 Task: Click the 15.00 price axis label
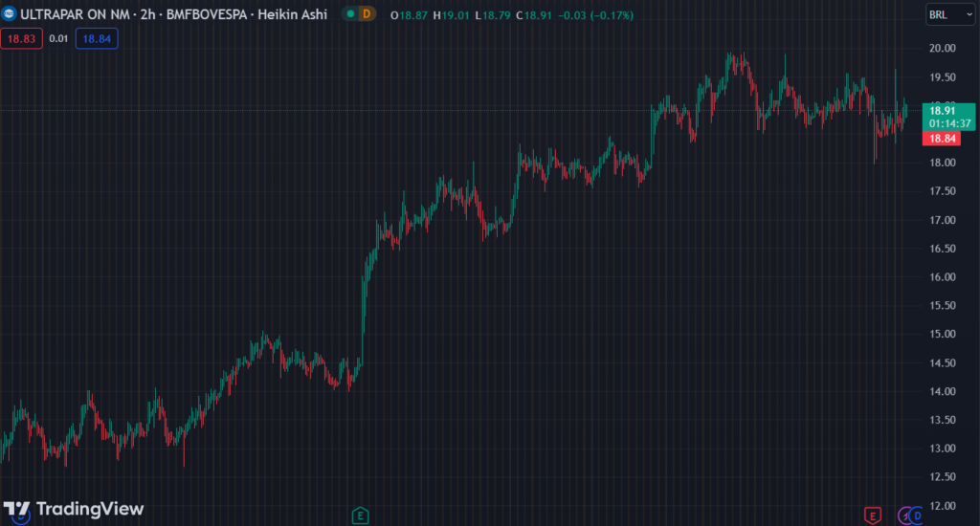pyautogui.click(x=942, y=334)
